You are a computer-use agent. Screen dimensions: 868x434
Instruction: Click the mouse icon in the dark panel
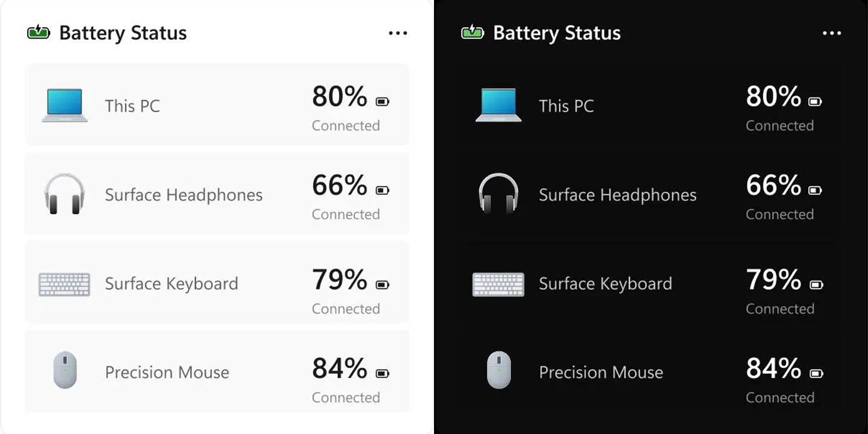[499, 370]
